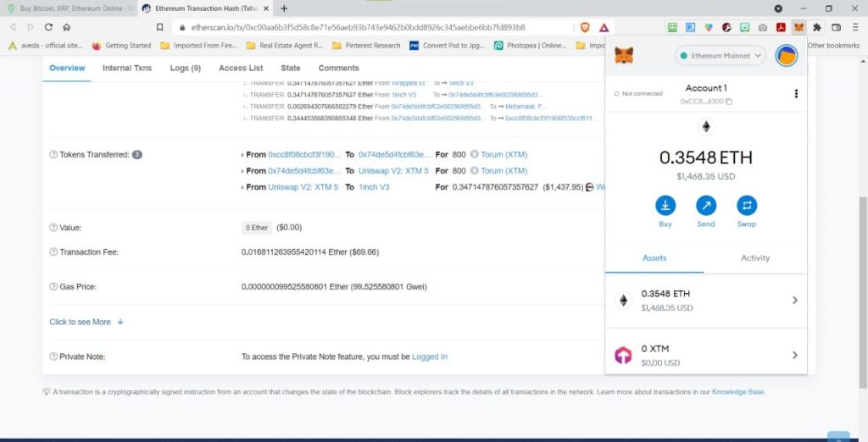Open MetaMask account options three-dot menu

796,93
